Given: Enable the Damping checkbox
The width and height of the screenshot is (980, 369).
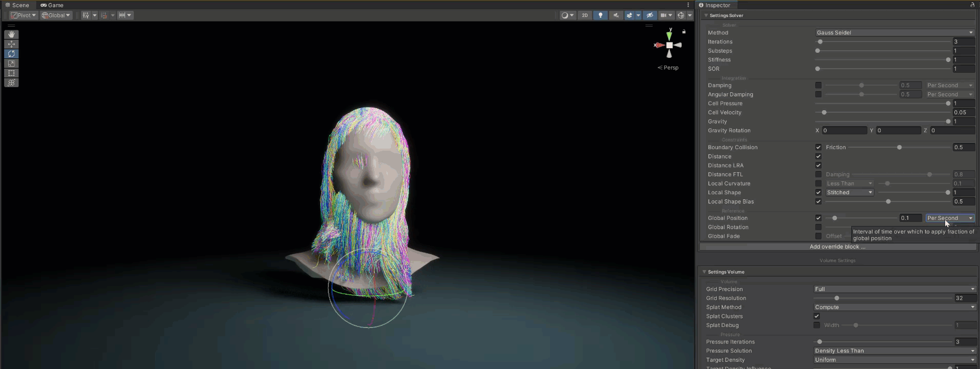Looking at the screenshot, I should click(x=818, y=86).
